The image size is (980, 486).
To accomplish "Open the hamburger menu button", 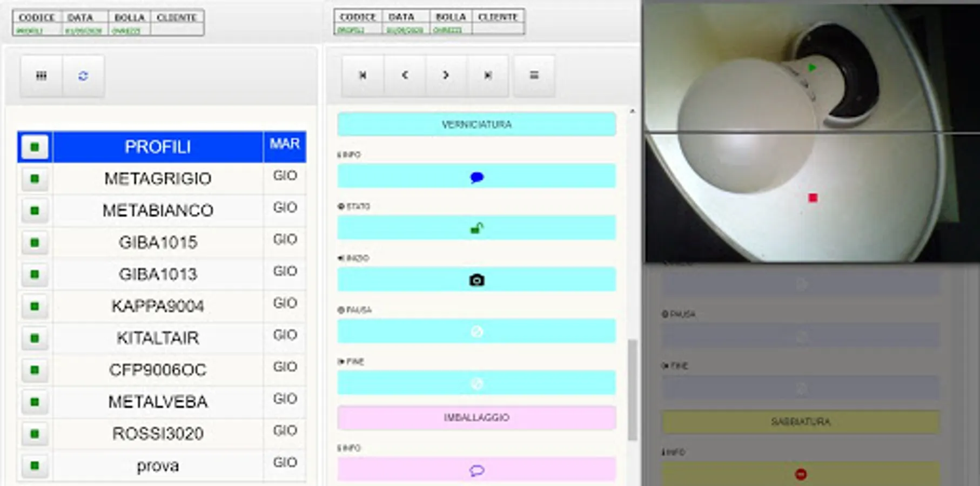I will pyautogui.click(x=534, y=76).
